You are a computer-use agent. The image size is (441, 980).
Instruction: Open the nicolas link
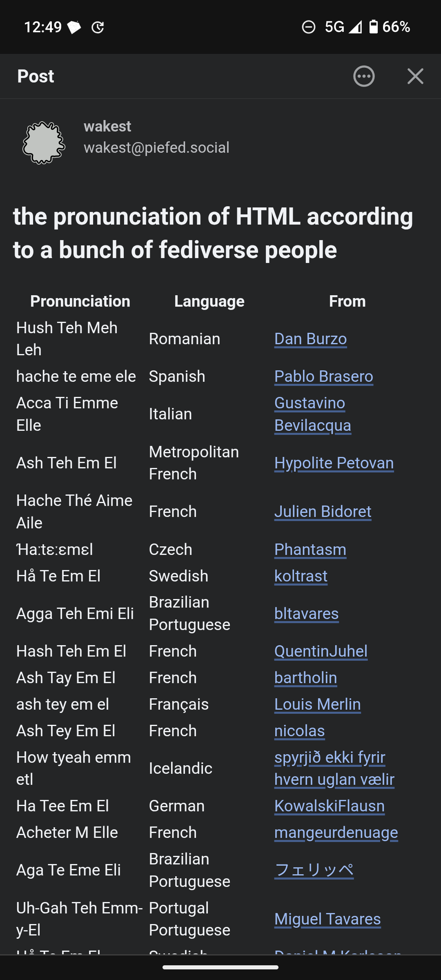(300, 731)
